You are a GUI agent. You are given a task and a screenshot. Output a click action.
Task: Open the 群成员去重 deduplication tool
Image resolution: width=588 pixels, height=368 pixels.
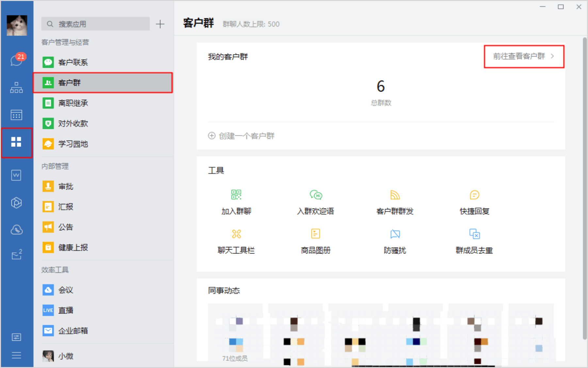[474, 241]
